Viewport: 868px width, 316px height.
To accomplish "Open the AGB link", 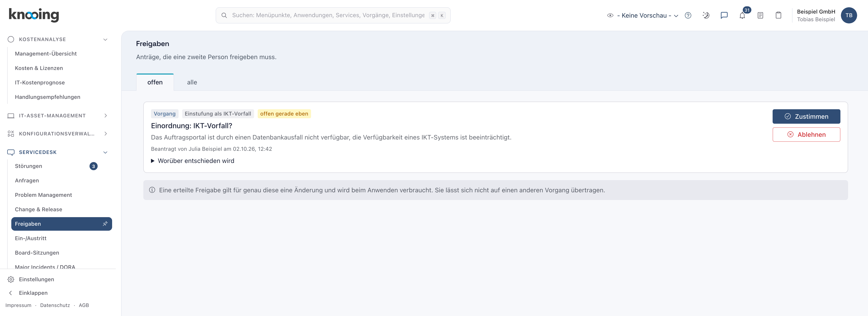I will pyautogui.click(x=84, y=306).
